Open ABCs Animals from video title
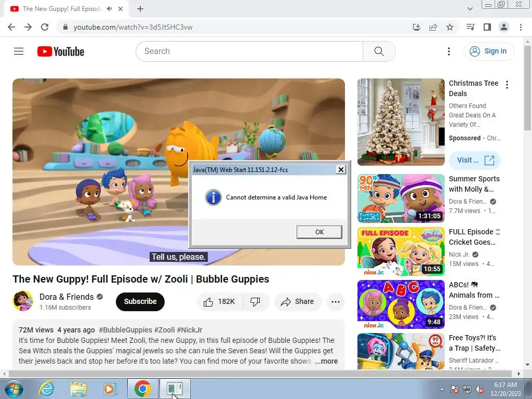 (474, 290)
